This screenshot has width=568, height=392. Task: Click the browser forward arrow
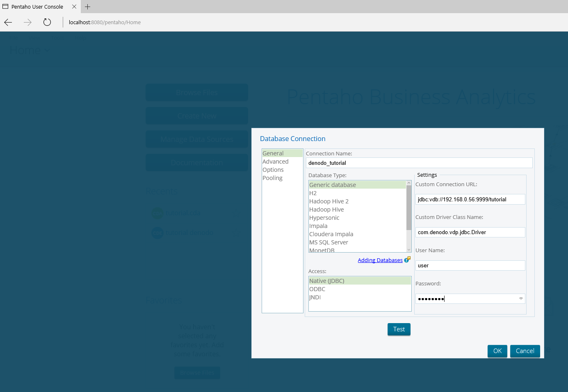pyautogui.click(x=27, y=22)
